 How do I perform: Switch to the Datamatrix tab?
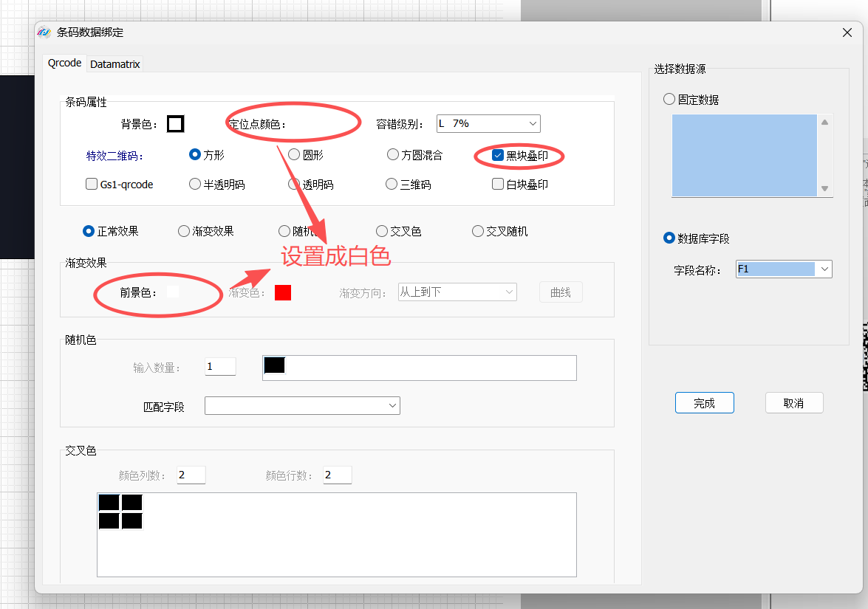pos(115,63)
